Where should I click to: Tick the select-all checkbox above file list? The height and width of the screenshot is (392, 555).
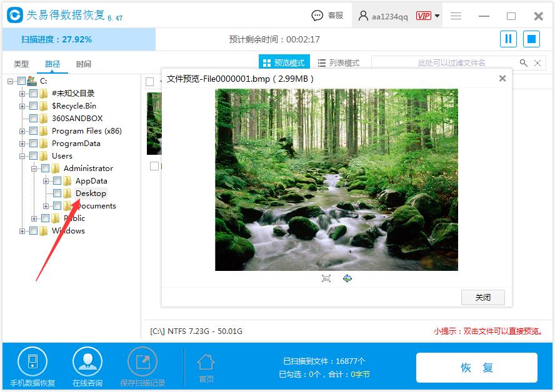(149, 81)
